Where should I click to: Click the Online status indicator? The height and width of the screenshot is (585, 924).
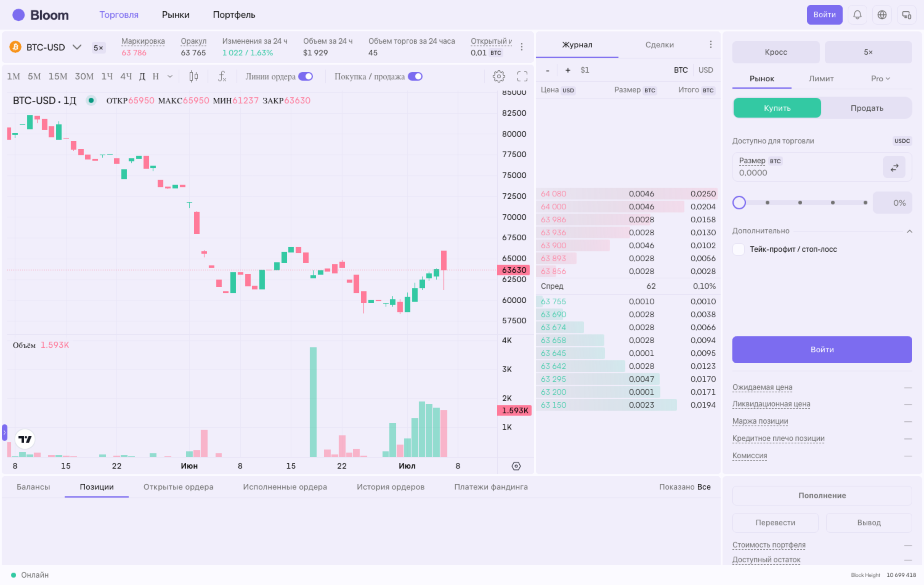[x=30, y=575]
